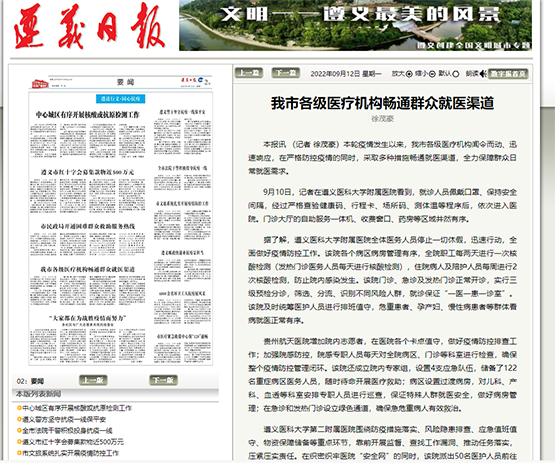Open list link 遵义警方坚守抗疫一线保平安
Image resolution: width=555 pixels, height=463 pixels.
click(64, 419)
